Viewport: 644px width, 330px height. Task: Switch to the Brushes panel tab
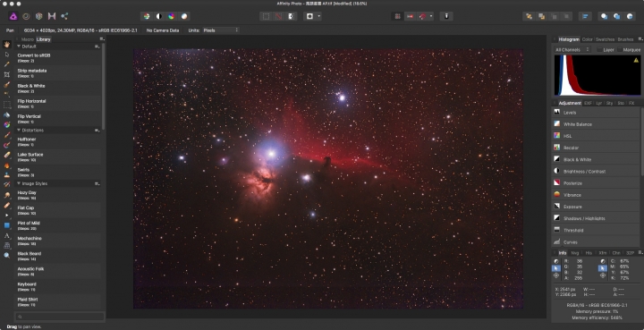[625, 39]
